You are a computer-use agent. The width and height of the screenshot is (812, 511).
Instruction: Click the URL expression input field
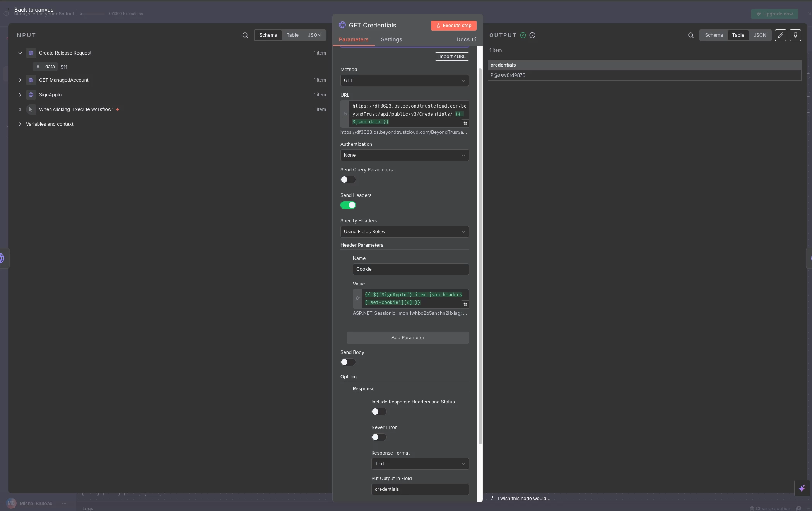click(409, 114)
